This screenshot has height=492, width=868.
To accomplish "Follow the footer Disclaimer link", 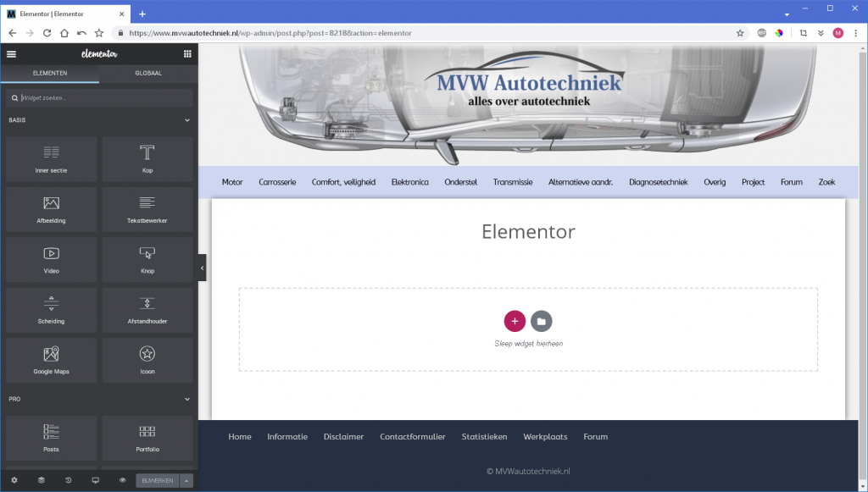I will coord(344,437).
